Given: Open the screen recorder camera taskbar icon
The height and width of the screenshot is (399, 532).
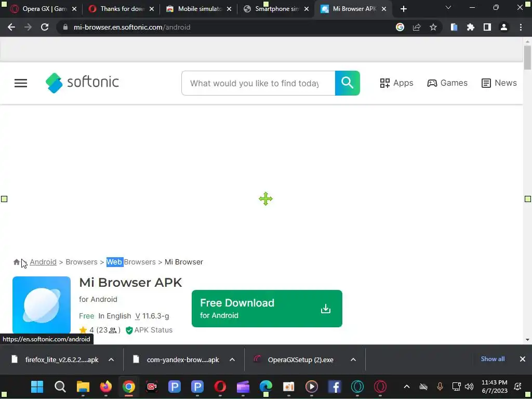Looking at the screenshot, I should click(x=152, y=387).
